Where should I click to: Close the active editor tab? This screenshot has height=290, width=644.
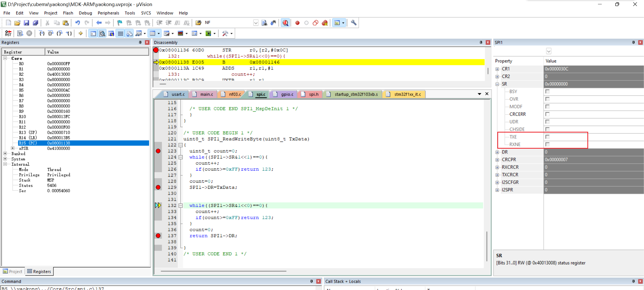coord(487,94)
